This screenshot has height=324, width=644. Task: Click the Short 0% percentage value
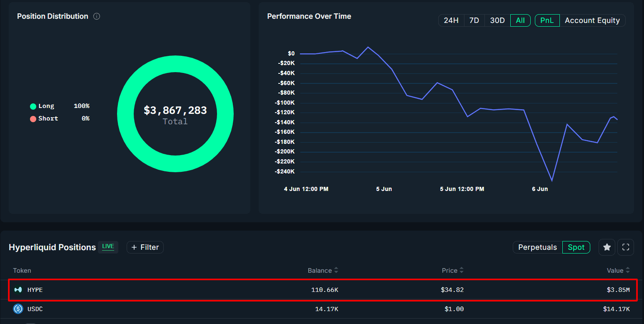[85, 118]
